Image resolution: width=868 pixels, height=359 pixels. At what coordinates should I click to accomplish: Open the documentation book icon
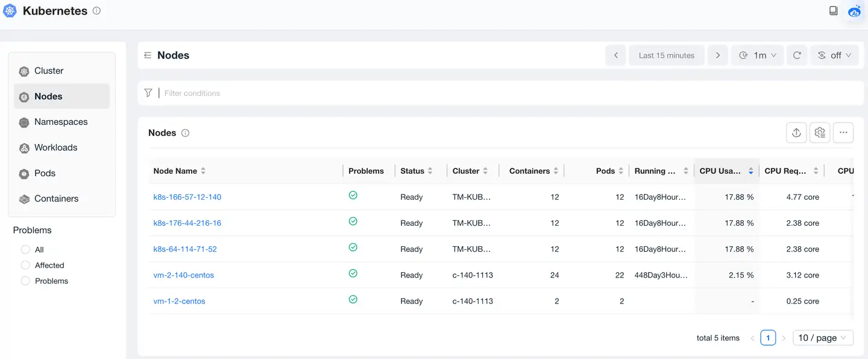coord(833,11)
